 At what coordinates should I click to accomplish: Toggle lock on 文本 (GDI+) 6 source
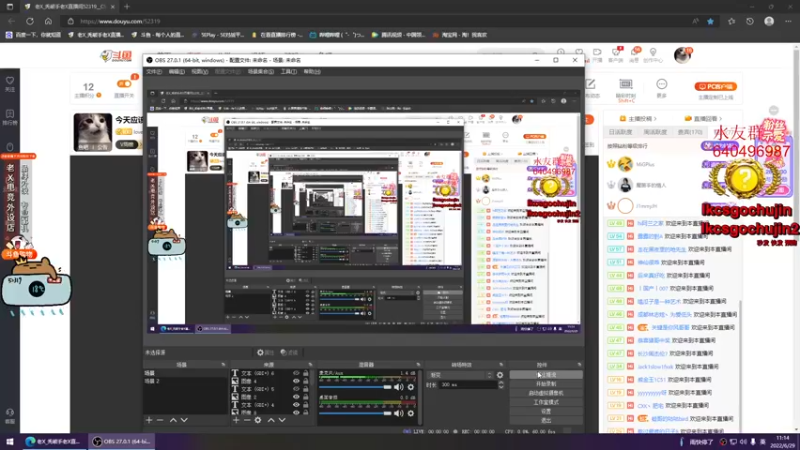(306, 373)
